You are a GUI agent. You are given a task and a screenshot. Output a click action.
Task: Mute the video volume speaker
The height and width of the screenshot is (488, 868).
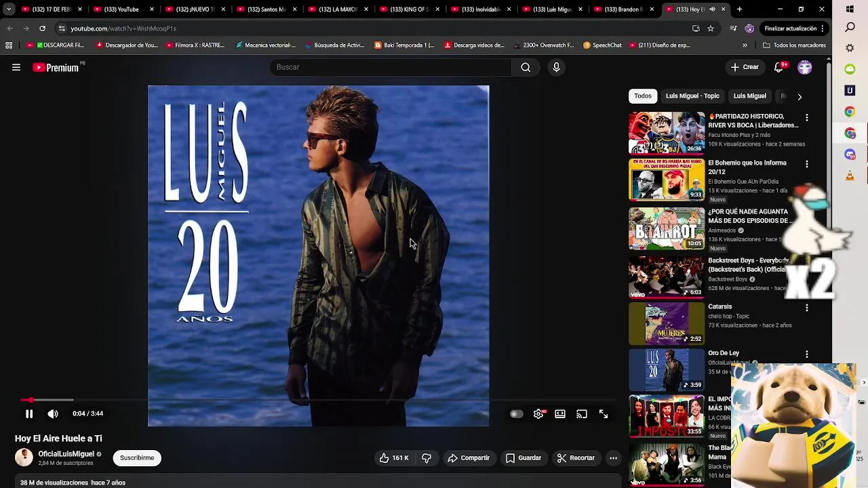(x=53, y=413)
